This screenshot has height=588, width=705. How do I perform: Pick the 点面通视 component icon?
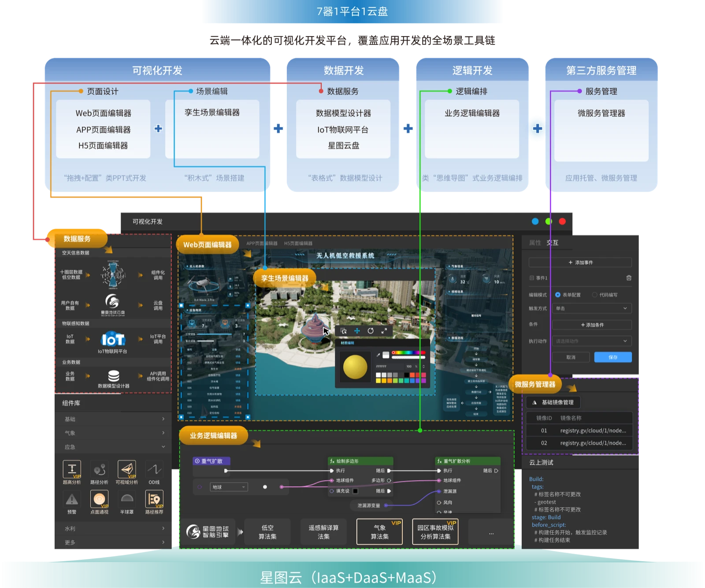pos(99,499)
